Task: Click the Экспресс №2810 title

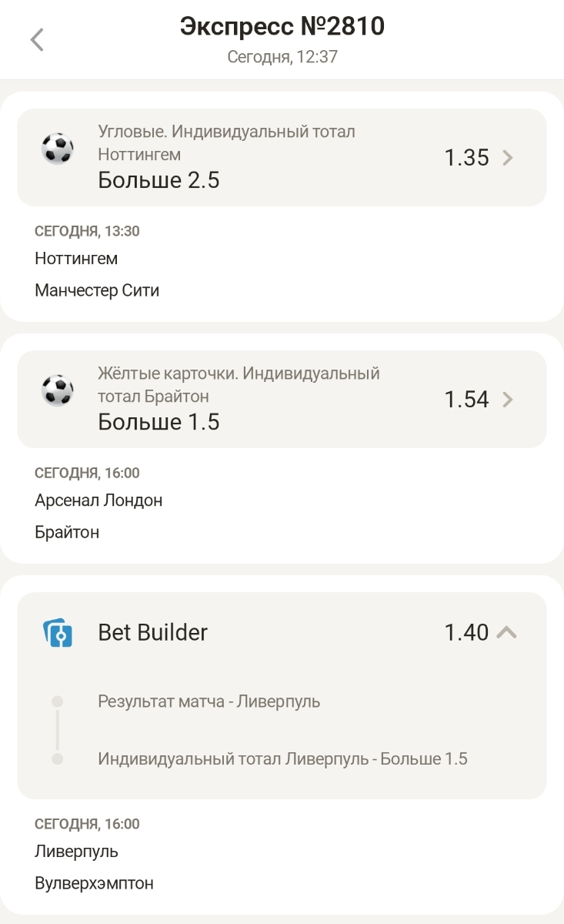Action: tap(282, 27)
